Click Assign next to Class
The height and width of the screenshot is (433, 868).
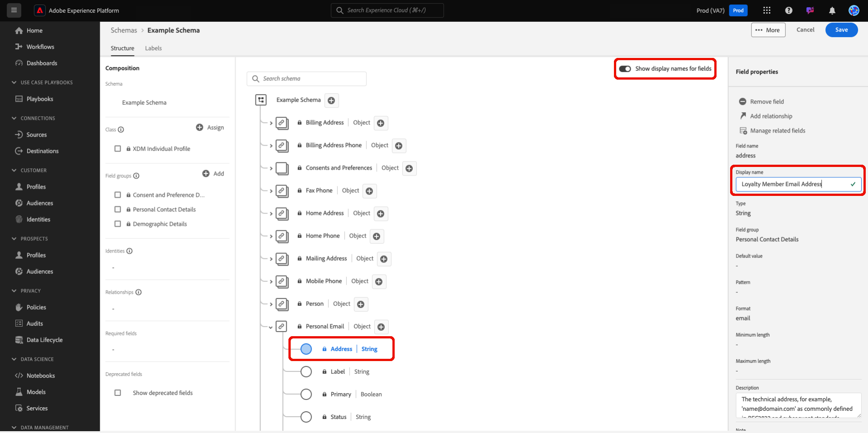[210, 128]
